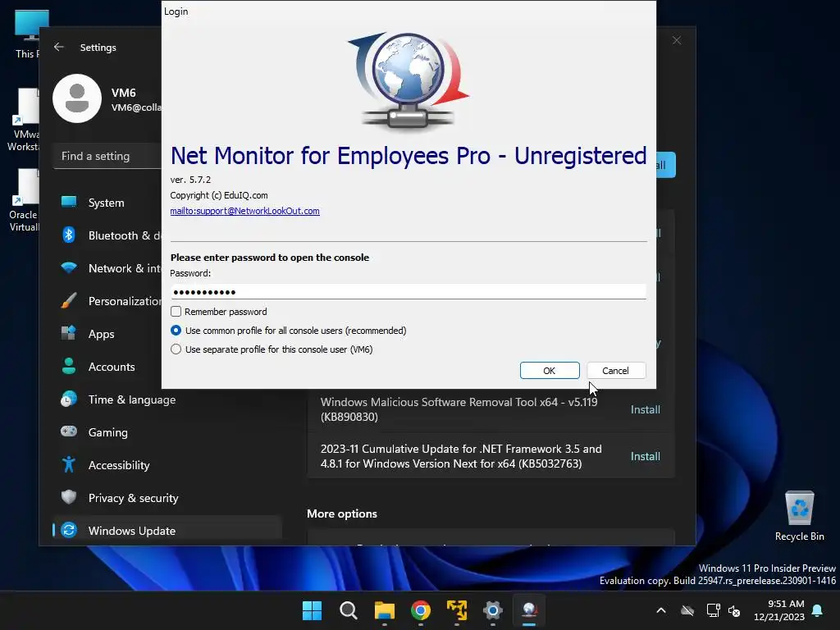
Task: Switch to Net Monitor taskbar icon
Action: [x=529, y=610]
